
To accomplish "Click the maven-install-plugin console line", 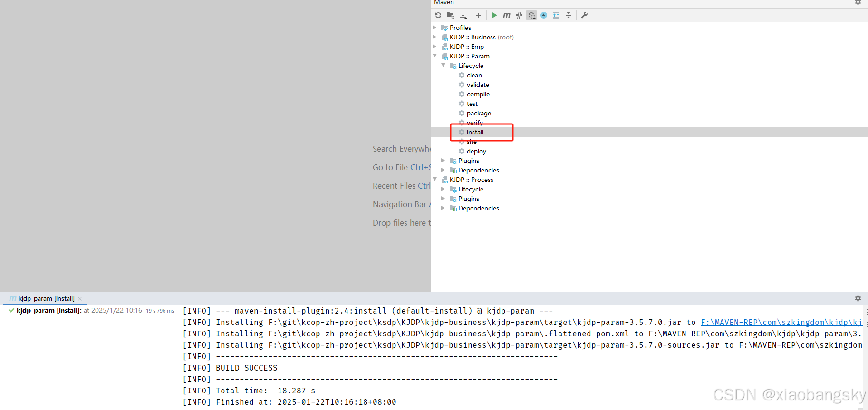I will 368,311.
